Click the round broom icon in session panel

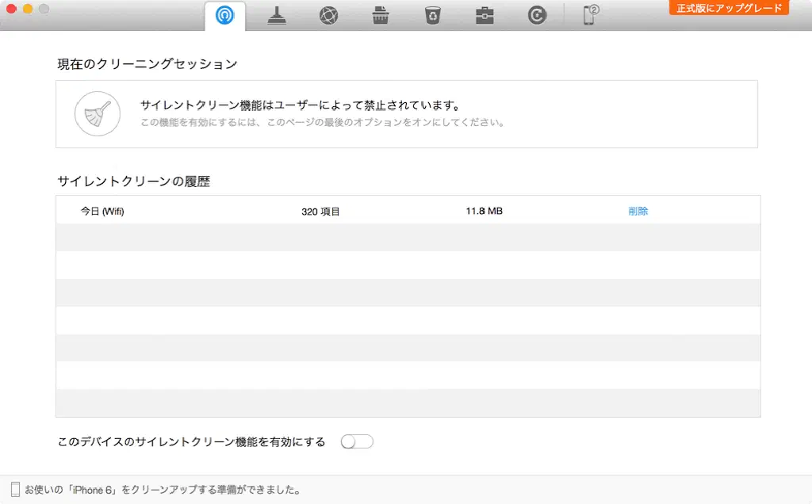coord(98,114)
